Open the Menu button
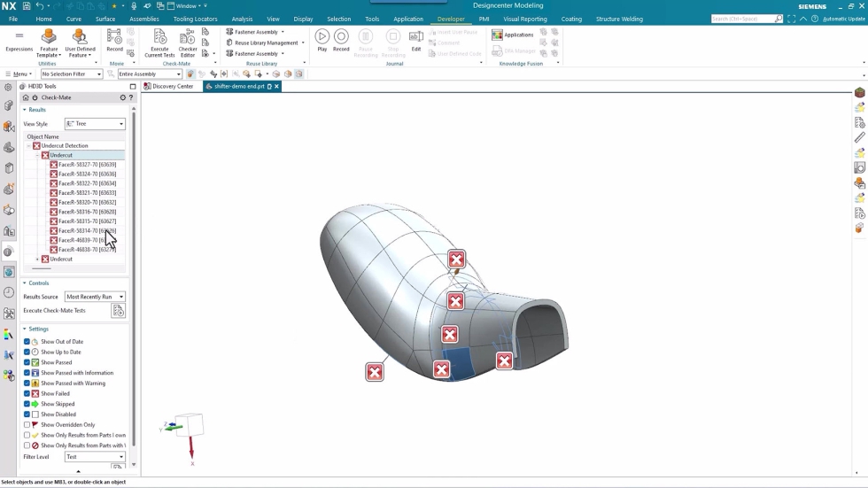Viewport: 868px width, 488px height. pyautogui.click(x=19, y=74)
